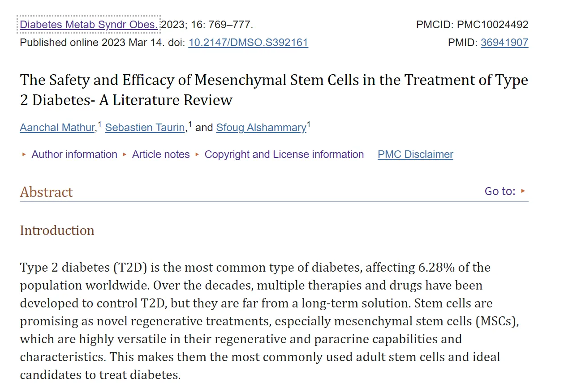Open the PMC Disclaimer link

415,154
